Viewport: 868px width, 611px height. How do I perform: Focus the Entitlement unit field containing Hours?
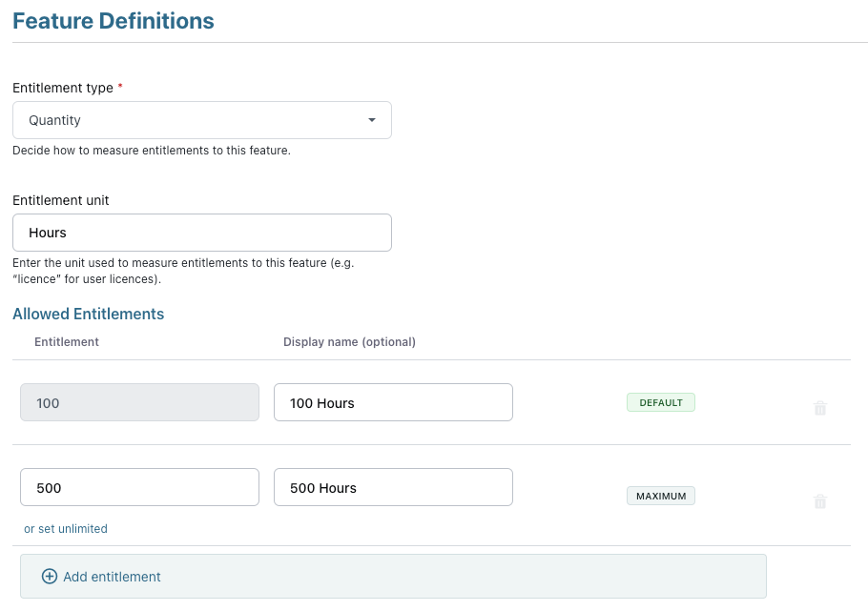201,233
